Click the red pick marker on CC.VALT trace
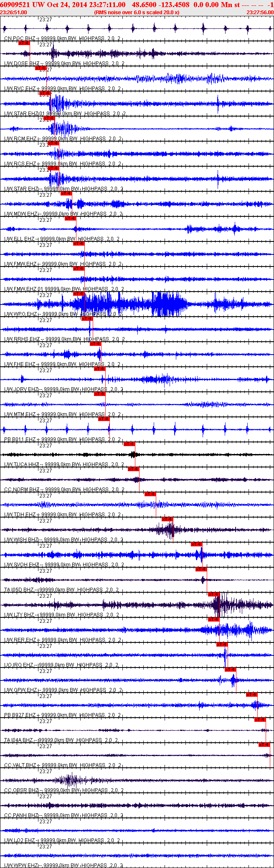Screen dimensions: 274x868 [x=264, y=744]
